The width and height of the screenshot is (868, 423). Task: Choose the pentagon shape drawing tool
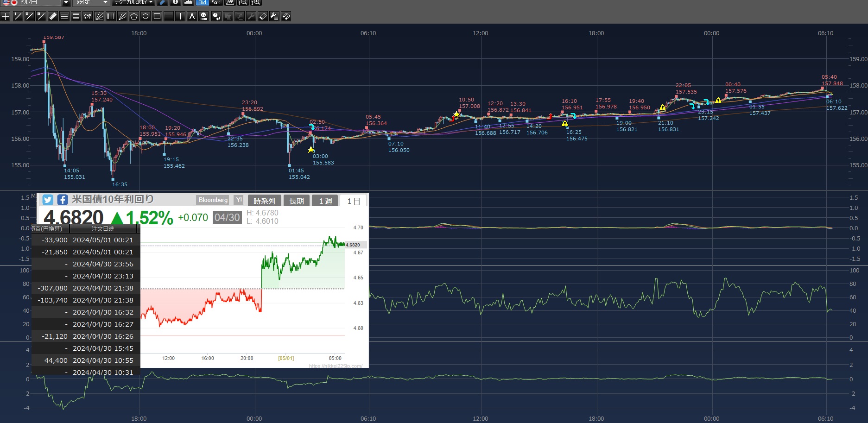pyautogui.click(x=134, y=17)
